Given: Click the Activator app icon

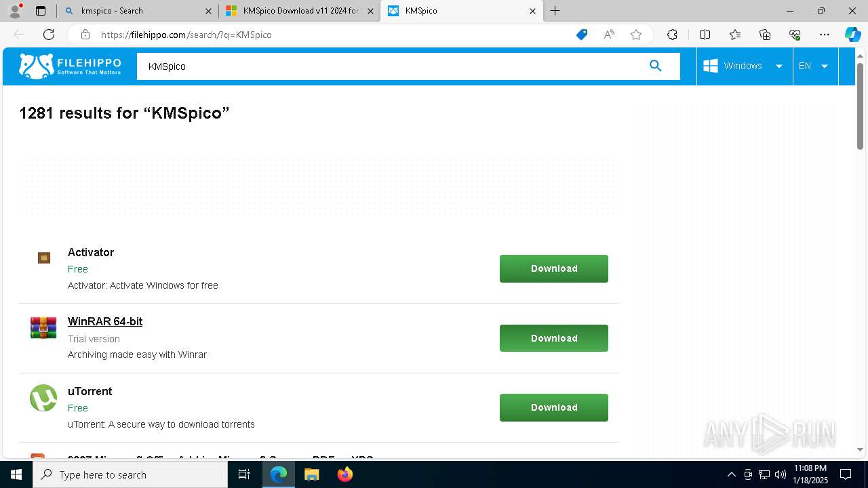Looking at the screenshot, I should tap(44, 258).
